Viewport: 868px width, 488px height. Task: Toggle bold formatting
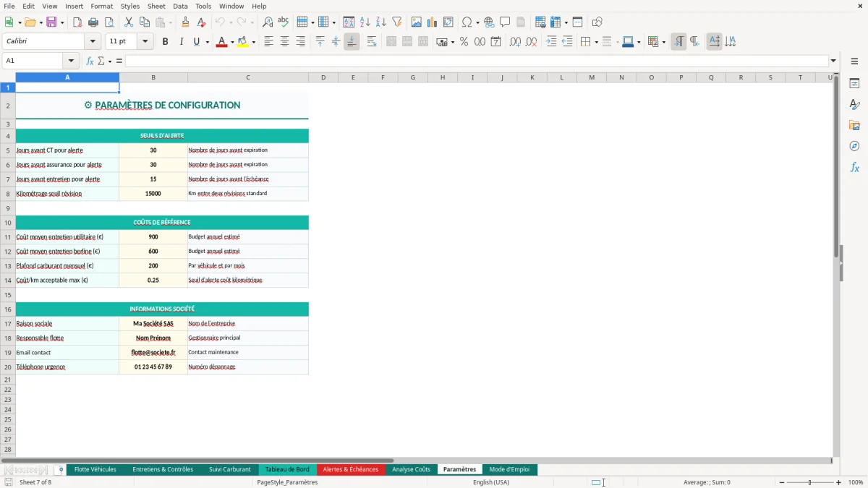coord(165,42)
